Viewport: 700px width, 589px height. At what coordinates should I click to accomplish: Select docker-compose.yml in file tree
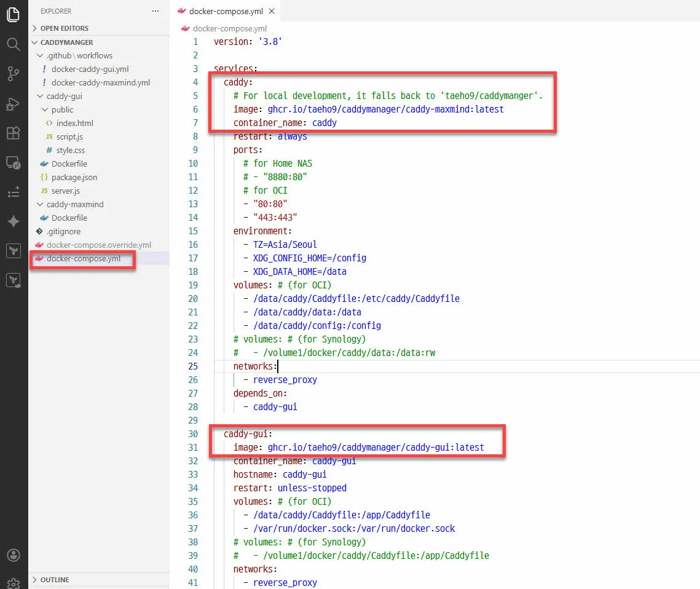[x=84, y=259]
